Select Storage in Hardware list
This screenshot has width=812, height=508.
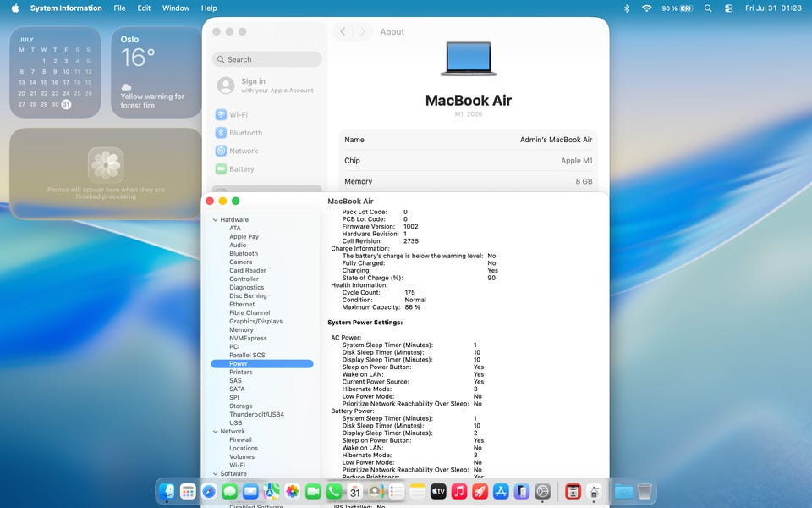click(241, 406)
